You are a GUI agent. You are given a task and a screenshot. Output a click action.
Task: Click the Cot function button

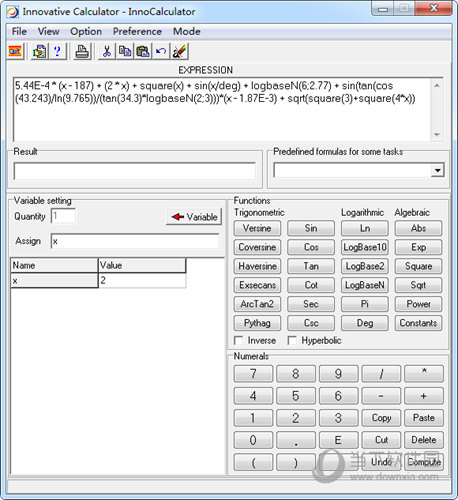pyautogui.click(x=311, y=285)
